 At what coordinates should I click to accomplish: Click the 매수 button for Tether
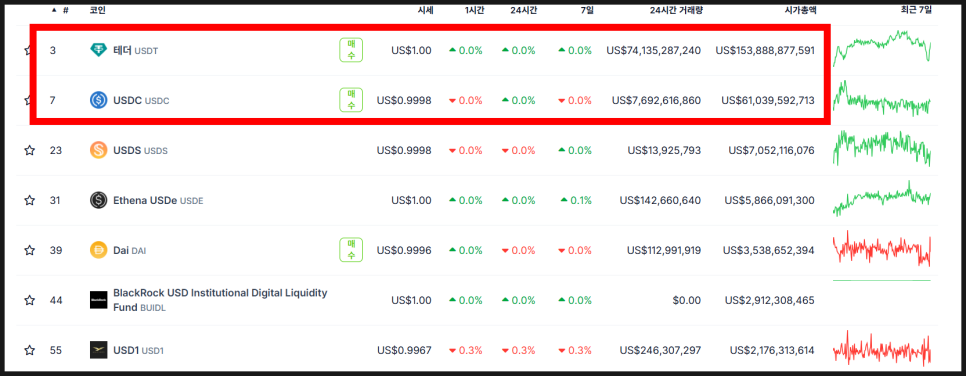point(351,51)
